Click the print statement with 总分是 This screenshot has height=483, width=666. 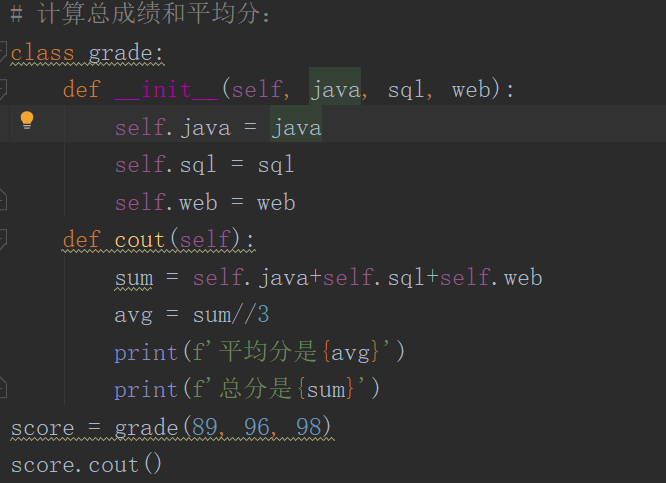(x=247, y=389)
